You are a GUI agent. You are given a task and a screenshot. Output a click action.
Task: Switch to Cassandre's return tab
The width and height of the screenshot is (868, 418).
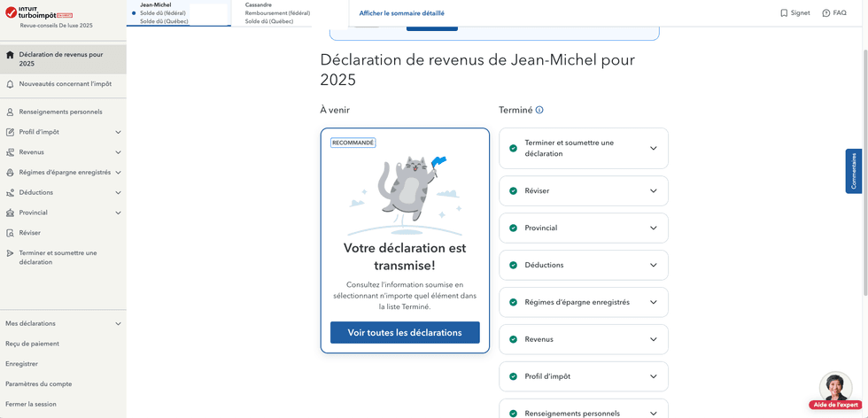coord(276,13)
